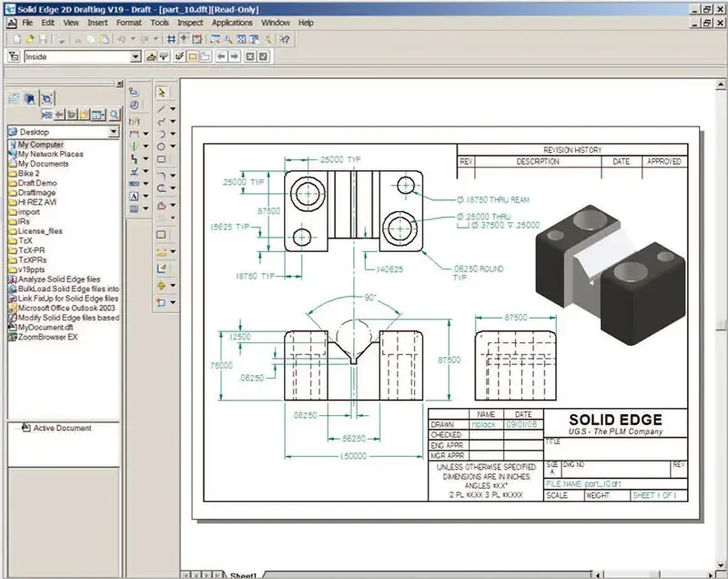Open the Applications menu
The image size is (728, 579).
(x=232, y=23)
